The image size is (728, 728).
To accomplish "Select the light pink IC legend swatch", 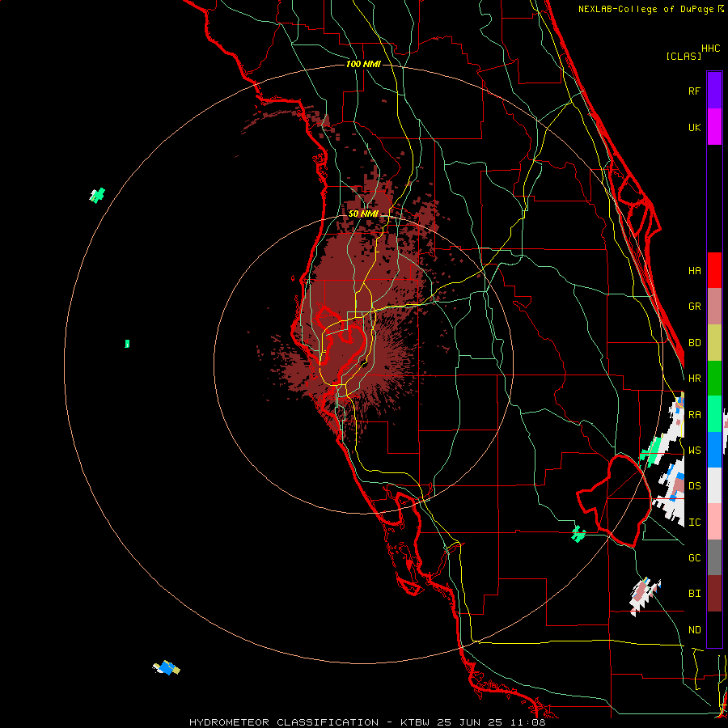I will click(x=714, y=522).
